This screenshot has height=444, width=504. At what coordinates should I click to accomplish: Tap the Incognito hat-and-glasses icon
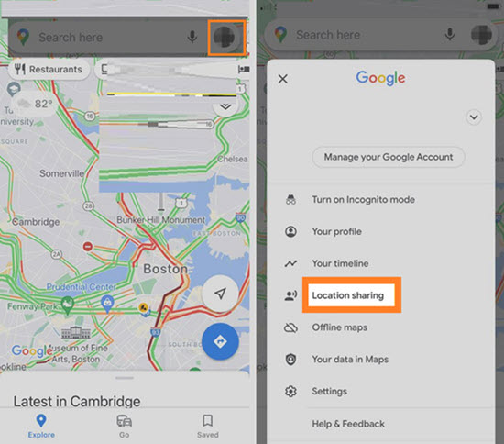point(290,199)
